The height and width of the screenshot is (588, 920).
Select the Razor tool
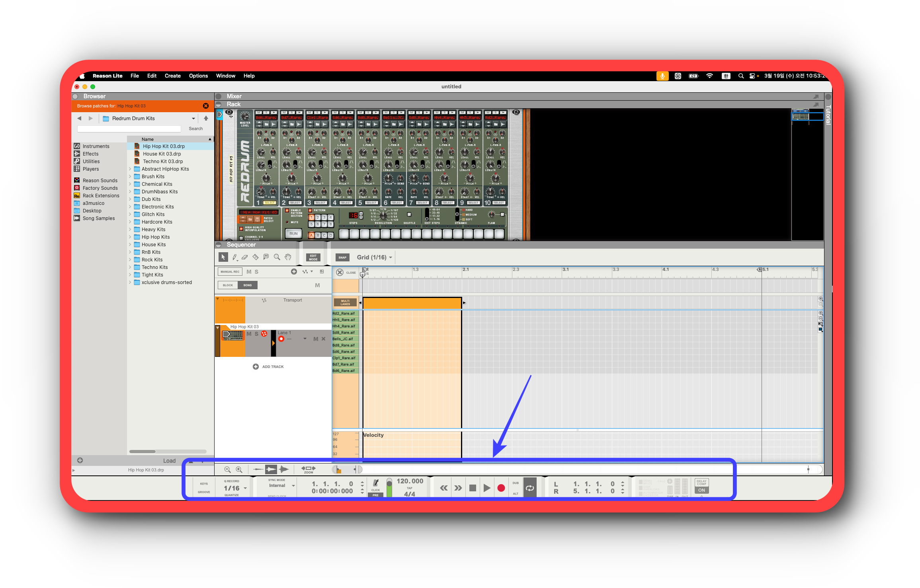pyautogui.click(x=256, y=257)
